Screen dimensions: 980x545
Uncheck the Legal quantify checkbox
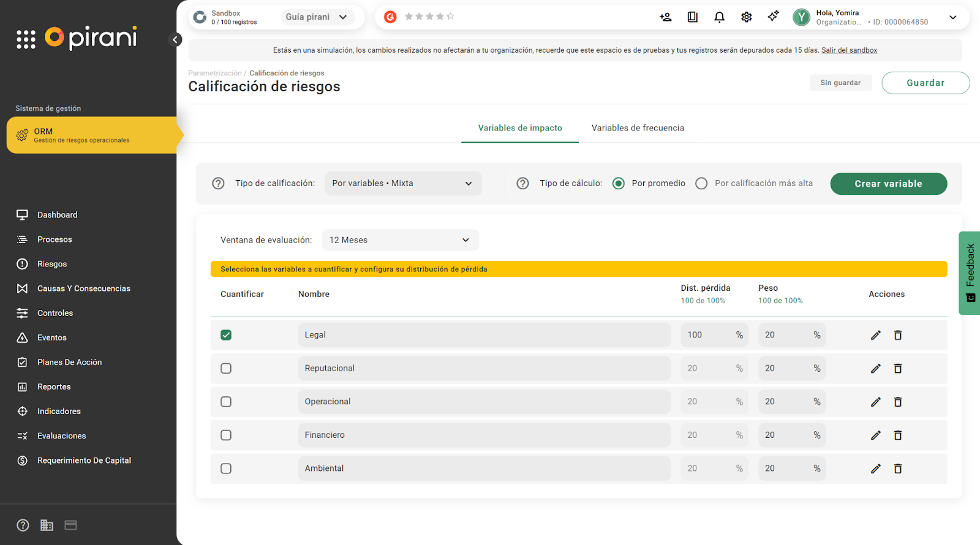tap(226, 335)
